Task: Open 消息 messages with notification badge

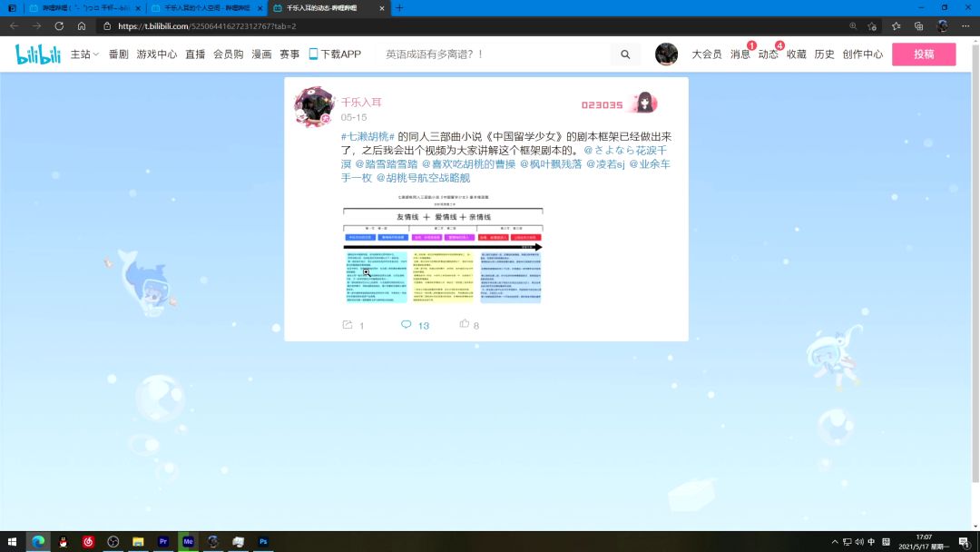Action: (x=740, y=54)
